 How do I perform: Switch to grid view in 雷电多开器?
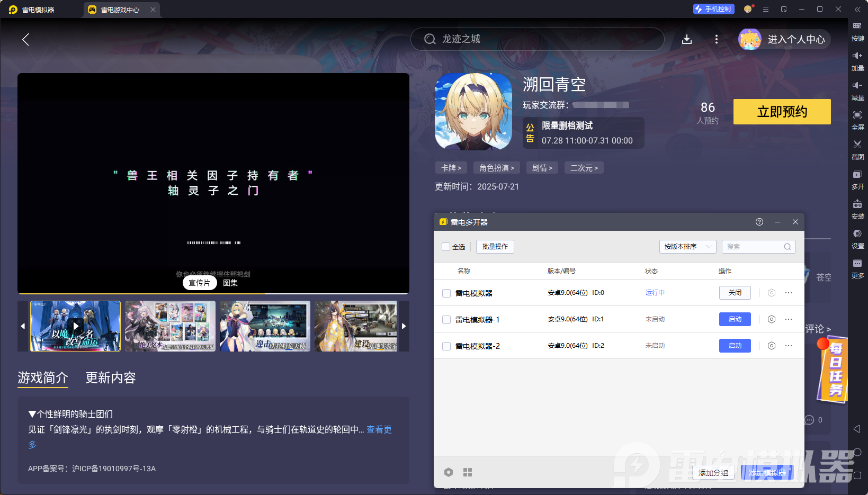tap(468, 472)
